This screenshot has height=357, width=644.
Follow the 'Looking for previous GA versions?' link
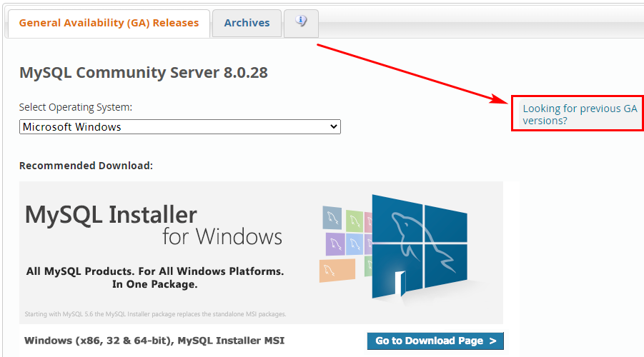pos(580,114)
